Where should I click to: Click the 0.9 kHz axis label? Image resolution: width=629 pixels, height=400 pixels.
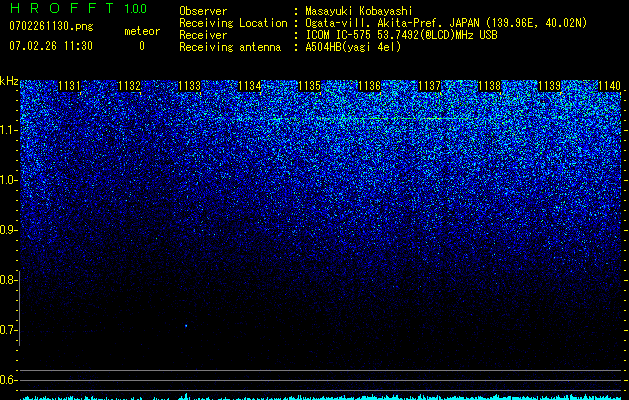tap(7, 230)
